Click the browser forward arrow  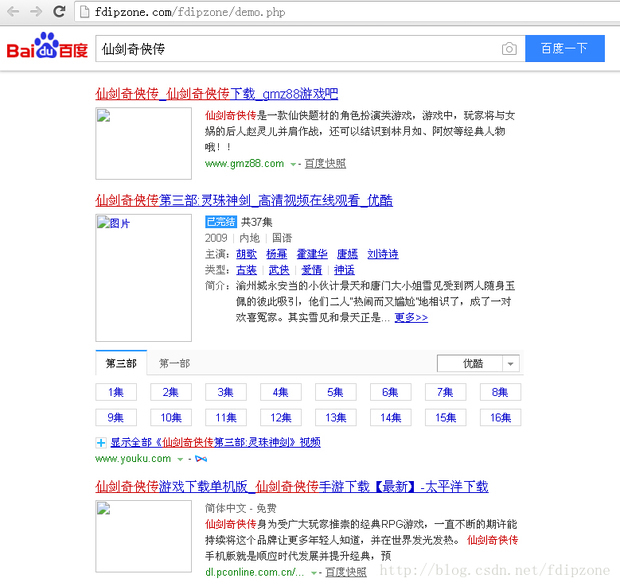[36, 11]
